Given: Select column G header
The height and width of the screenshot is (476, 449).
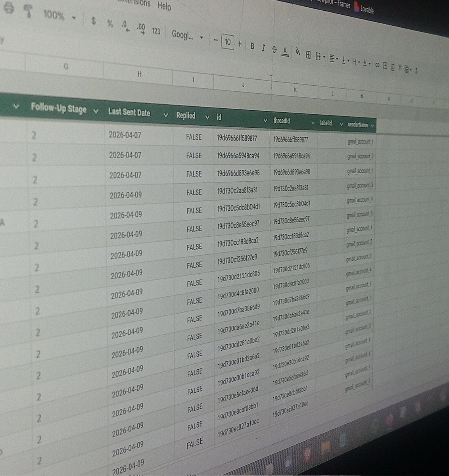Looking at the screenshot, I should coord(66,67).
